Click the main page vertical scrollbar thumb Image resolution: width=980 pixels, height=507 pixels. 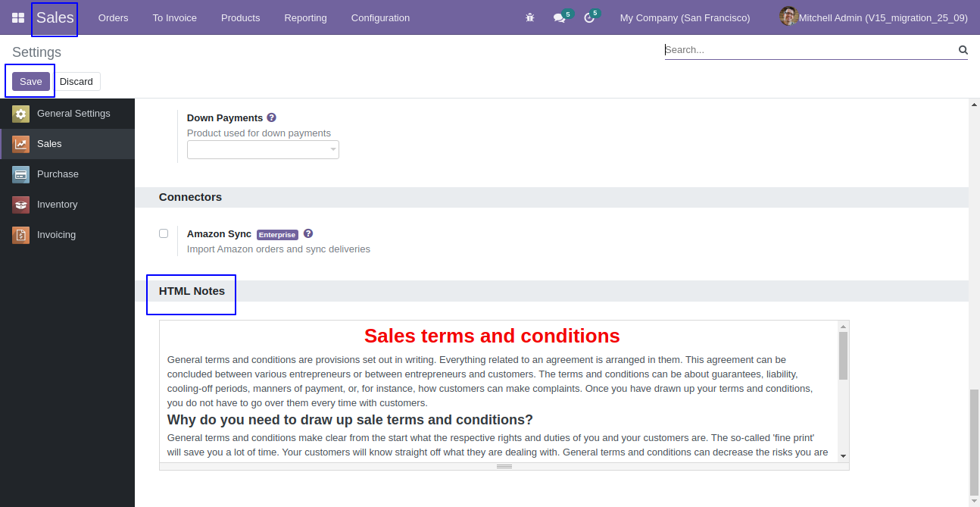point(974,442)
